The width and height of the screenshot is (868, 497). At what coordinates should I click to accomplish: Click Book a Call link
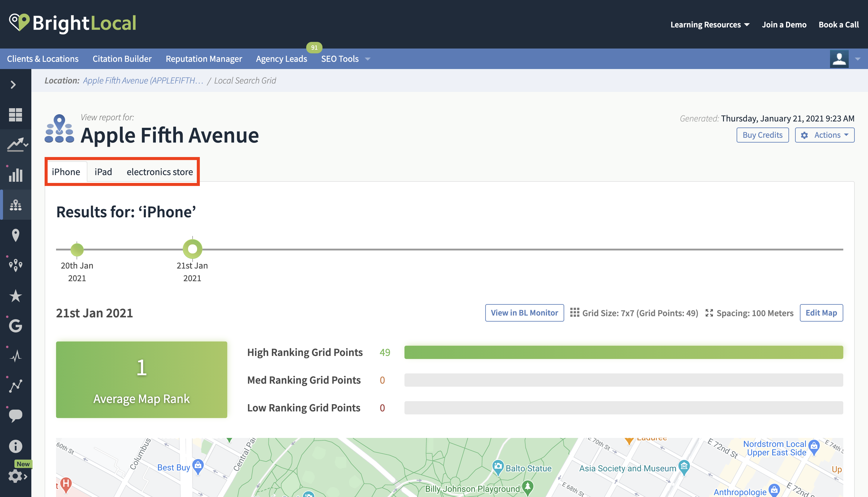pos(839,25)
